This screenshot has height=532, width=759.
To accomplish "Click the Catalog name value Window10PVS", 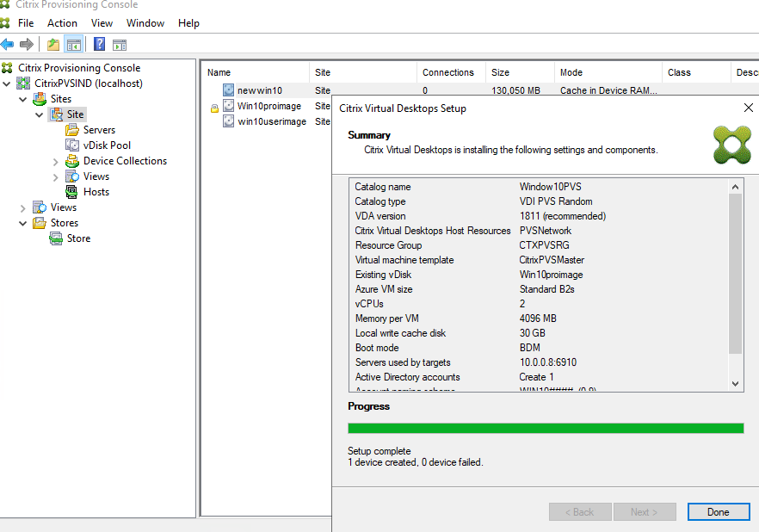I will pos(551,187).
